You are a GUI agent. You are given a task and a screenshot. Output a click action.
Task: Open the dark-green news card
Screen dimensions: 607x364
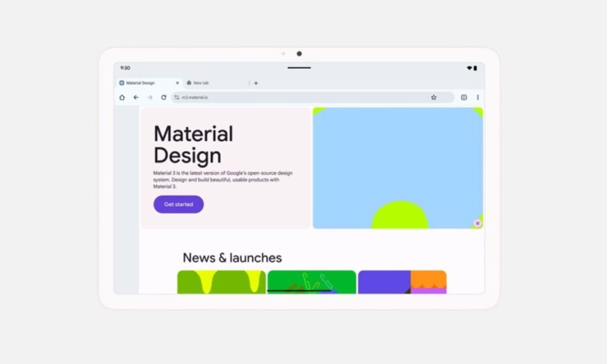pos(312,282)
